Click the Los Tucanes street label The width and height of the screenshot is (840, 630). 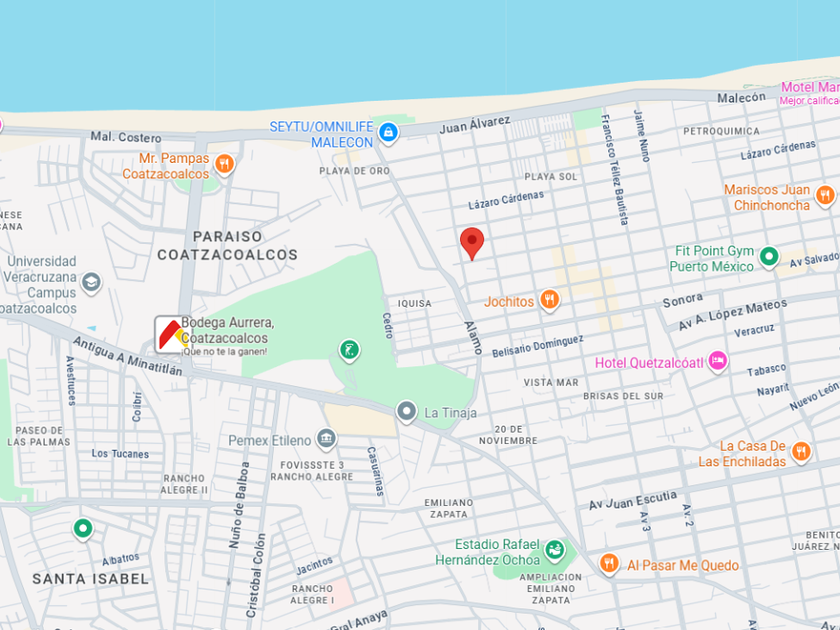pyautogui.click(x=120, y=453)
